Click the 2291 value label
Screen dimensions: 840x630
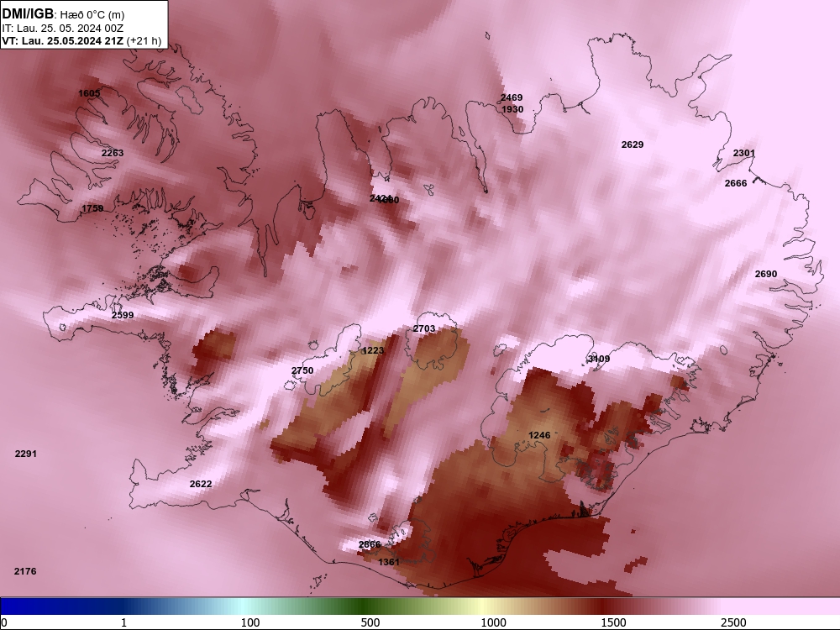26,454
